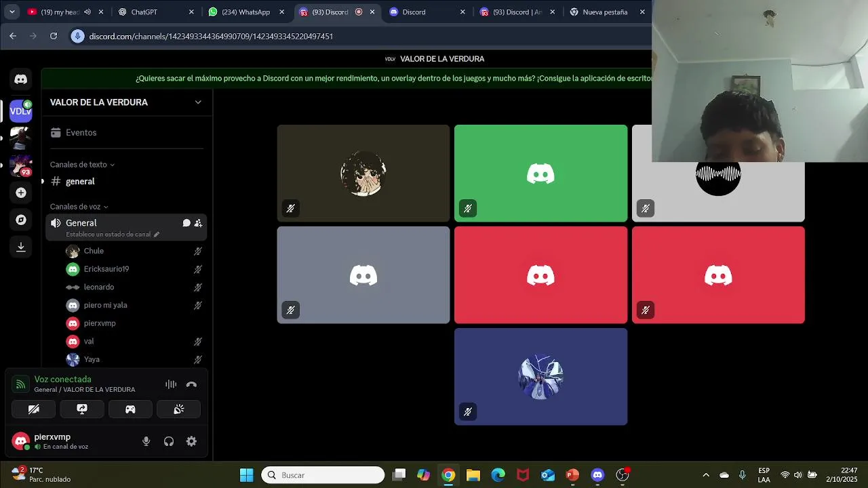Viewport: 868px width, 488px height.
Task: Open user settings gear icon
Action: (x=191, y=442)
